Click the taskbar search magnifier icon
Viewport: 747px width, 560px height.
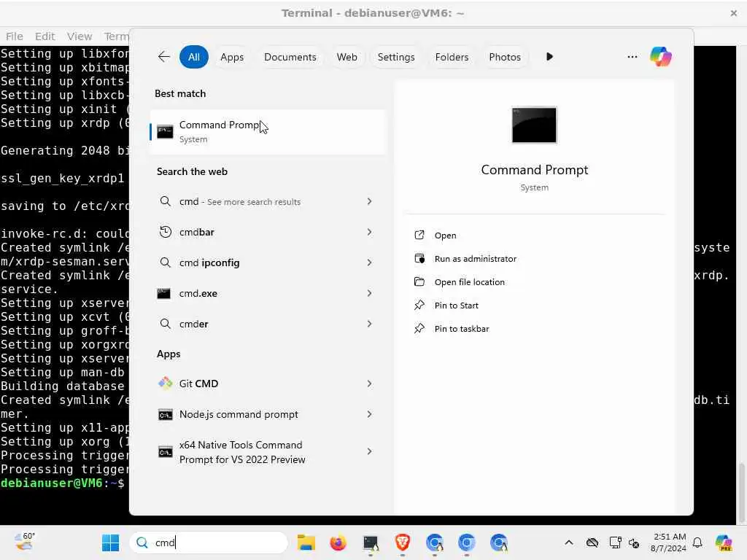(x=142, y=542)
